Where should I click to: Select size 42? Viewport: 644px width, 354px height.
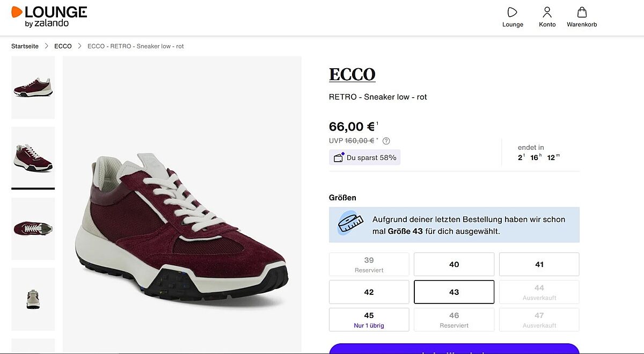point(369,292)
